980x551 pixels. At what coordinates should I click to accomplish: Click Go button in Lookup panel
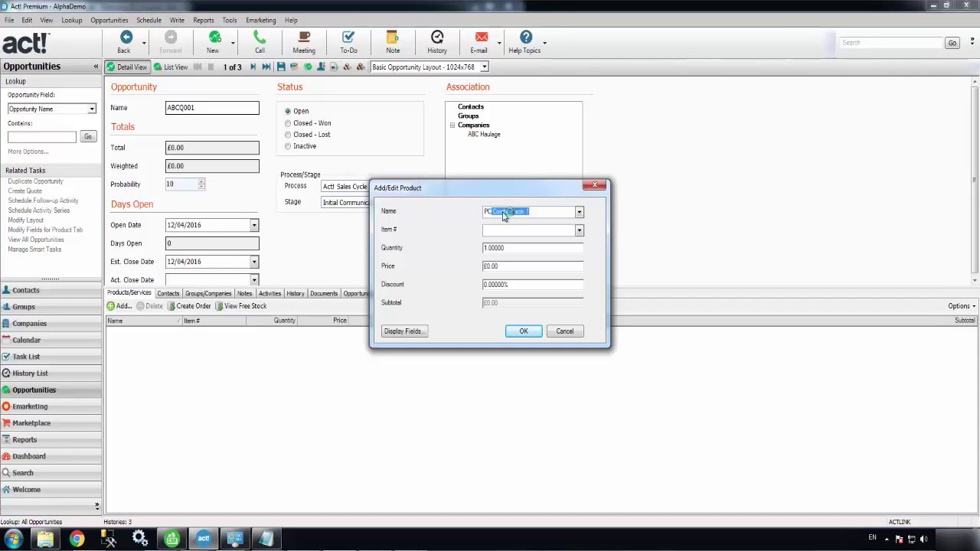[88, 137]
